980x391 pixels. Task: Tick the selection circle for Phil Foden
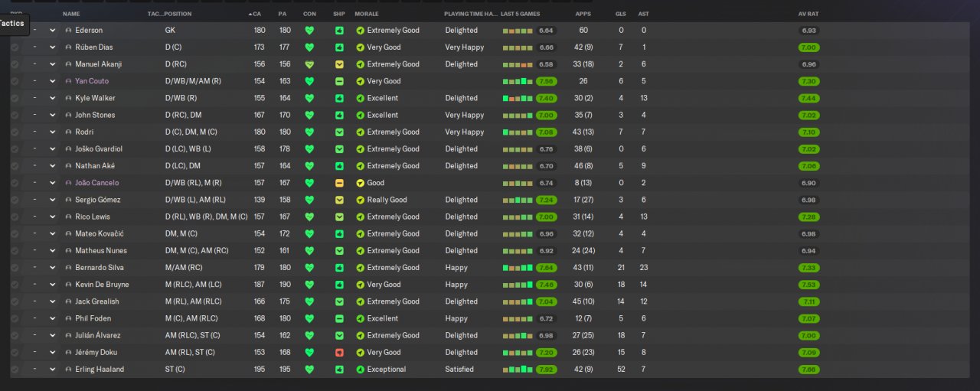15,318
